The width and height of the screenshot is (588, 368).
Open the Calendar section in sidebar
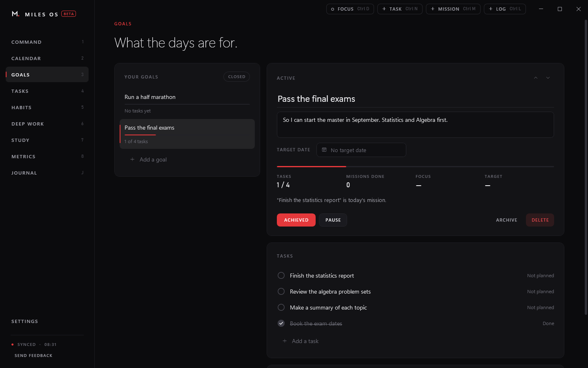coord(47,58)
